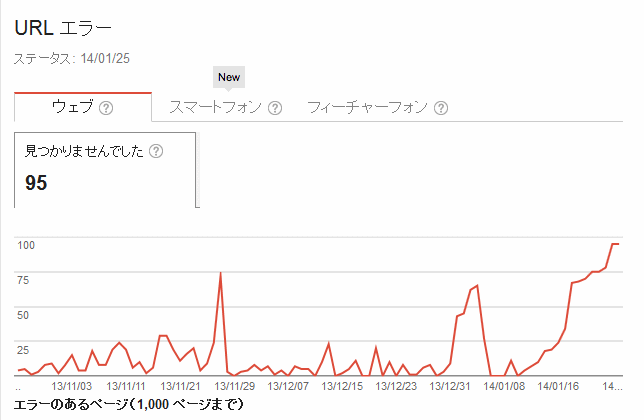Open help icon beside フィーチャーフォン tab
The image size is (644, 420).
tap(441, 108)
